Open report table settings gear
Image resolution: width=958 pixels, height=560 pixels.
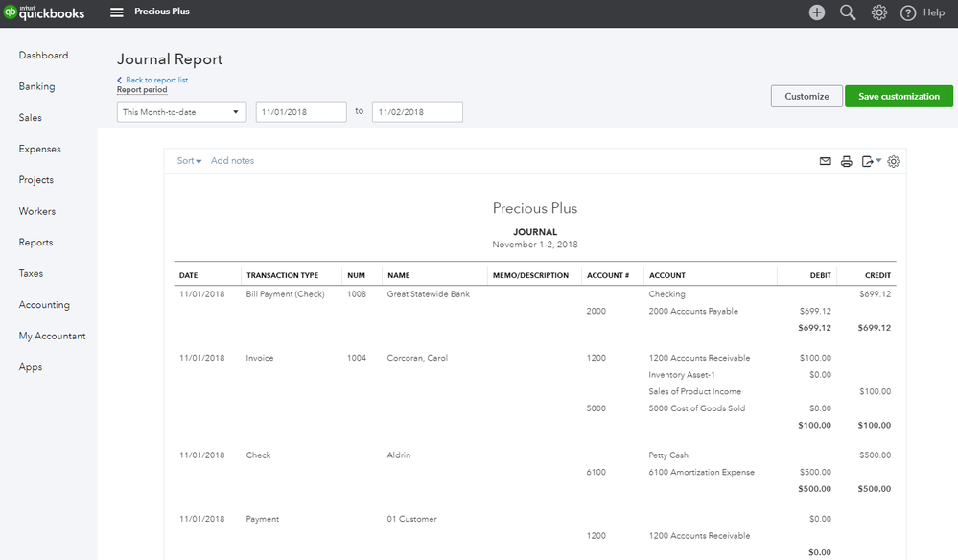(893, 161)
